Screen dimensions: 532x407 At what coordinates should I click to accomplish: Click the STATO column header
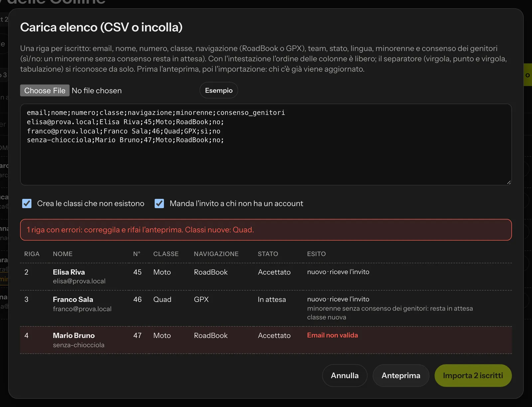[x=268, y=254]
